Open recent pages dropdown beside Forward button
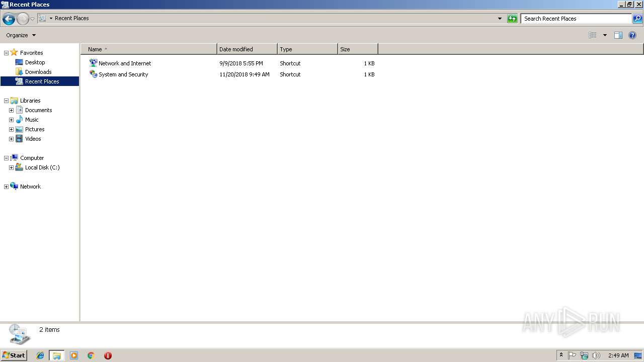Viewport: 644px width, 362px height. coord(32,19)
